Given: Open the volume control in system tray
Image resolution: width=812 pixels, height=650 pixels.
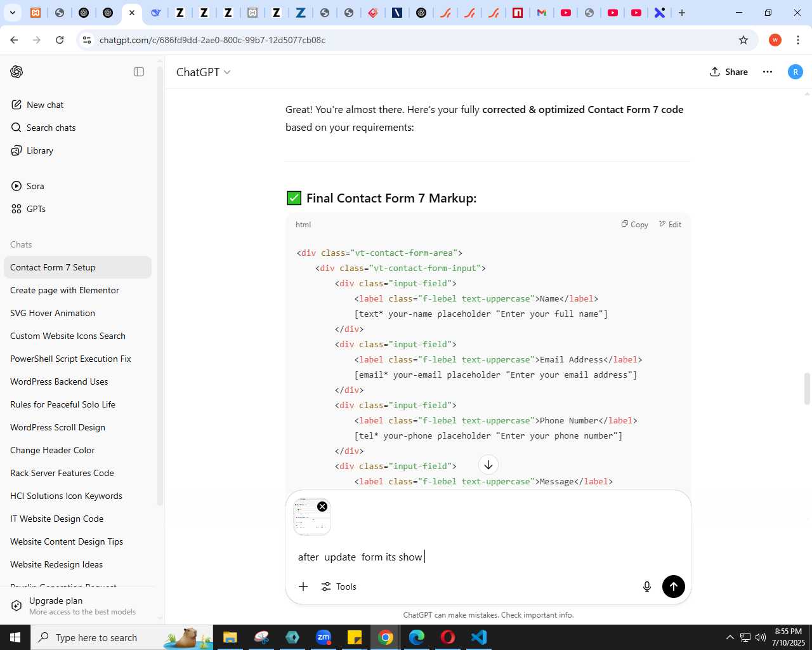Looking at the screenshot, I should (761, 637).
